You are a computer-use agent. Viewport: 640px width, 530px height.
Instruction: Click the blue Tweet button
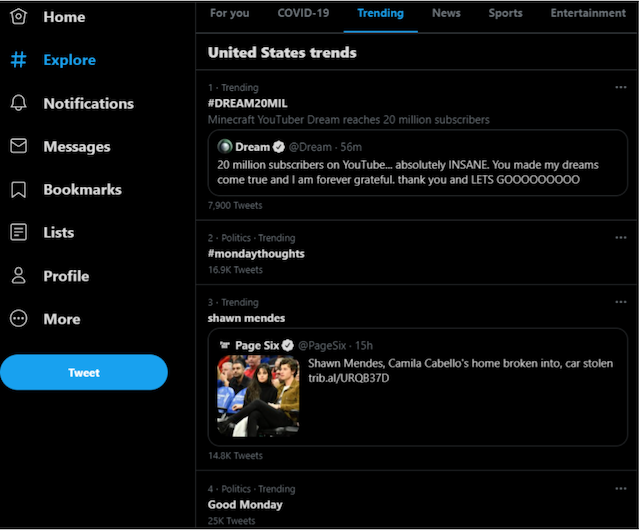[84, 372]
